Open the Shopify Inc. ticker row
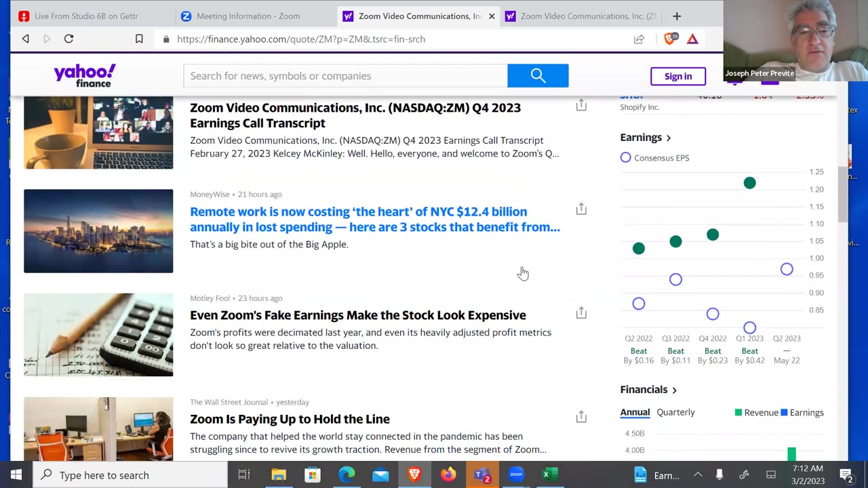868x488 pixels. [x=722, y=102]
